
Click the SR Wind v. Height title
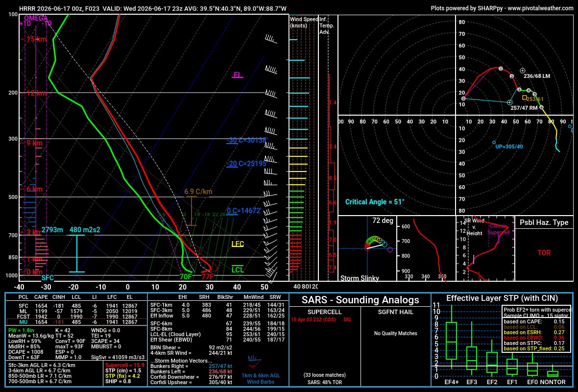(474, 227)
